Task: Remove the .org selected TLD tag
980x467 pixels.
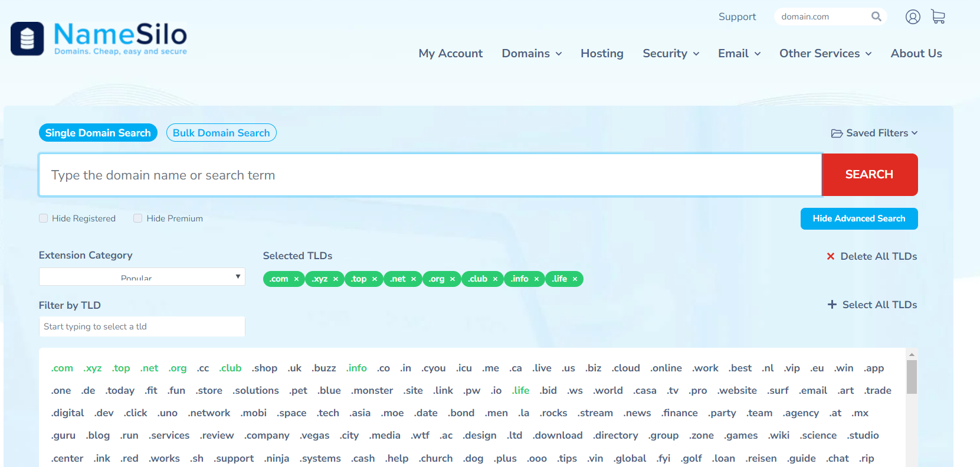Action: pos(453,279)
